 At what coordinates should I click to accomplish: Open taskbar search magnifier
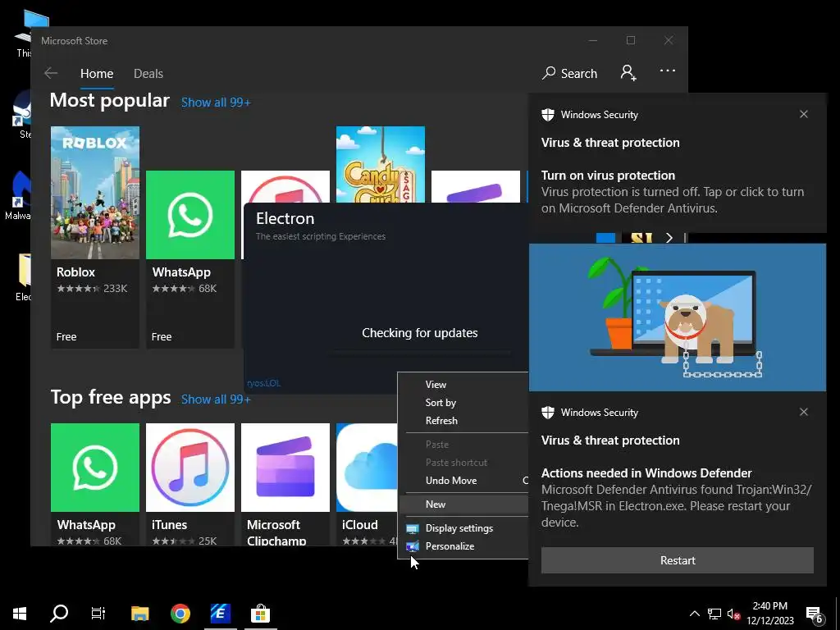coord(59,614)
